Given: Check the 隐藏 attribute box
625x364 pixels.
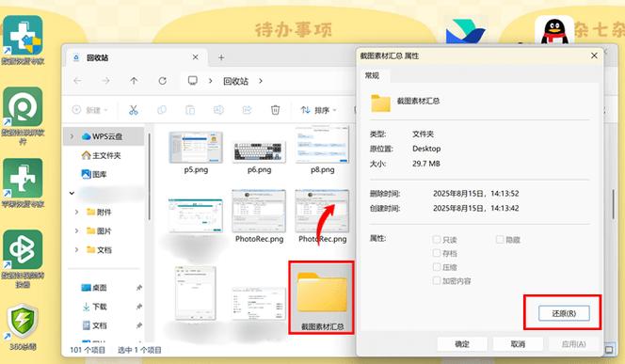Looking at the screenshot, I should 500,239.
